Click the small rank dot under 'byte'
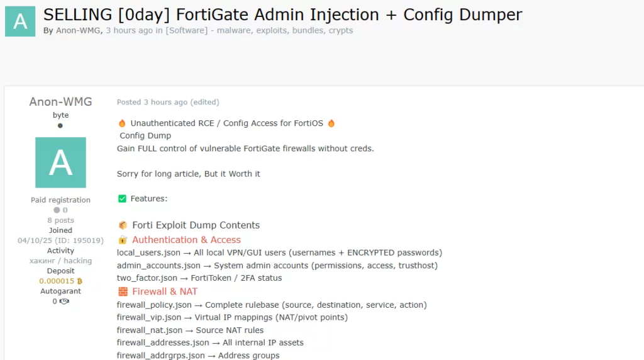 [x=60, y=125]
